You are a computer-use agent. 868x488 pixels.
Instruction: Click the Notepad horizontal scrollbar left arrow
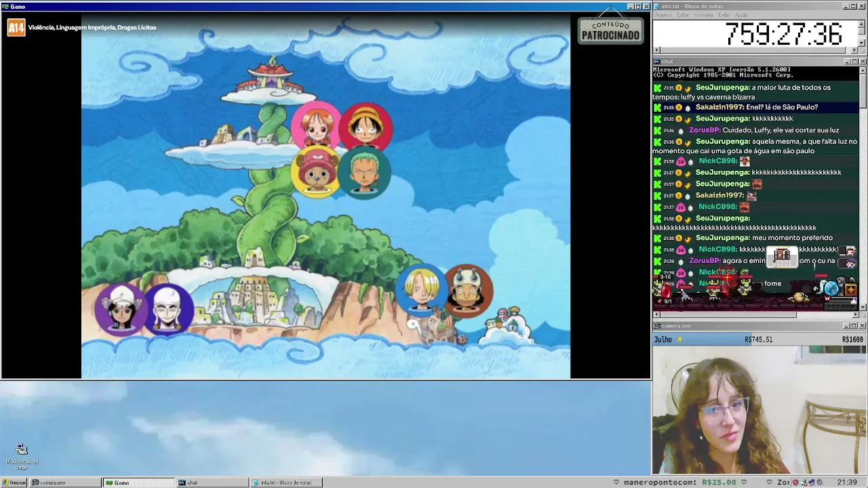(x=656, y=50)
